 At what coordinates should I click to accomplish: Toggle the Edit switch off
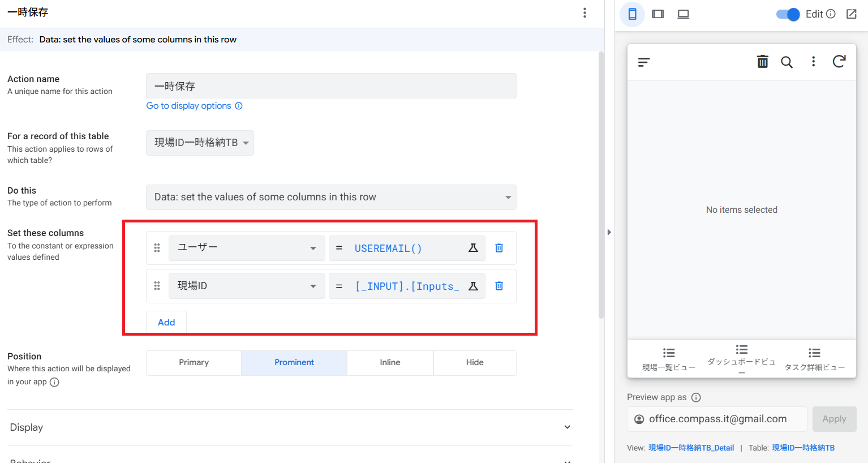click(x=788, y=14)
